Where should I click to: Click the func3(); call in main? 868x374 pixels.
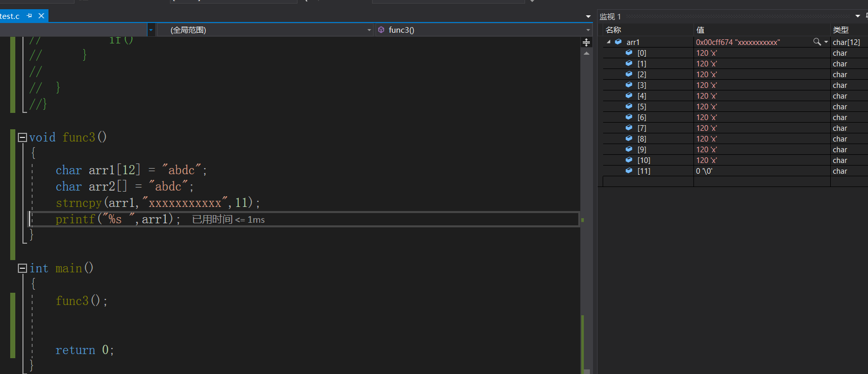[82, 300]
